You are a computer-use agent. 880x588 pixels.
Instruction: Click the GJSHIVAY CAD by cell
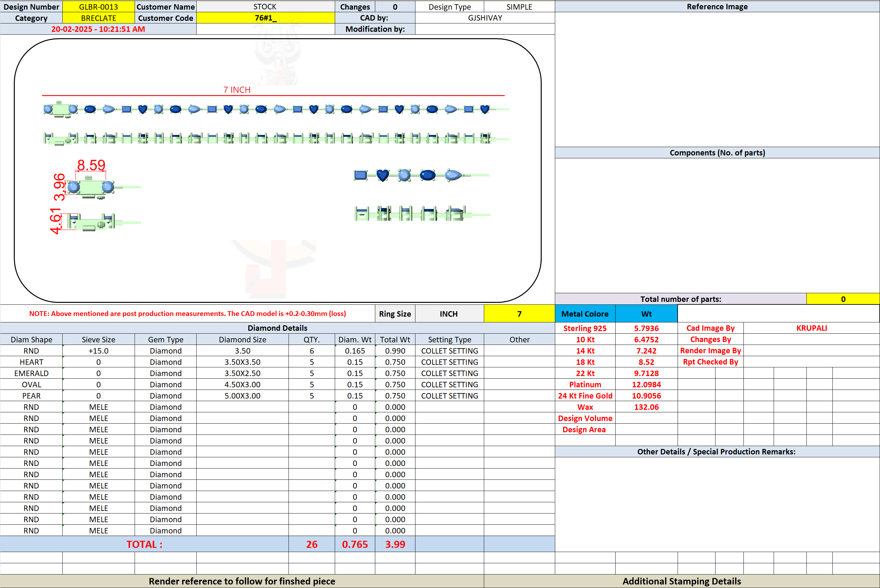485,18
